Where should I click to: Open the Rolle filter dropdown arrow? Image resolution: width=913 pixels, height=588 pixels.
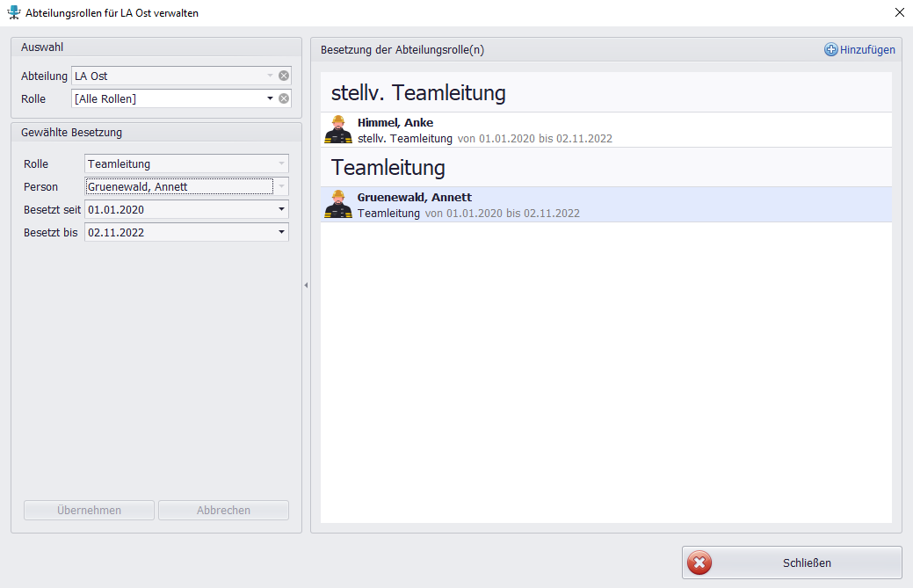coord(271,98)
